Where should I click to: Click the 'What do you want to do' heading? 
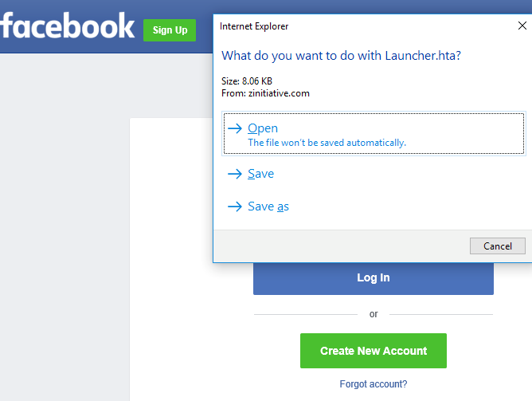point(341,56)
